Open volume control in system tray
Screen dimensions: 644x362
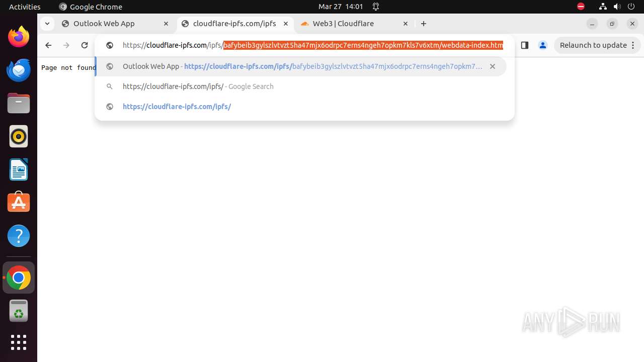(x=617, y=7)
